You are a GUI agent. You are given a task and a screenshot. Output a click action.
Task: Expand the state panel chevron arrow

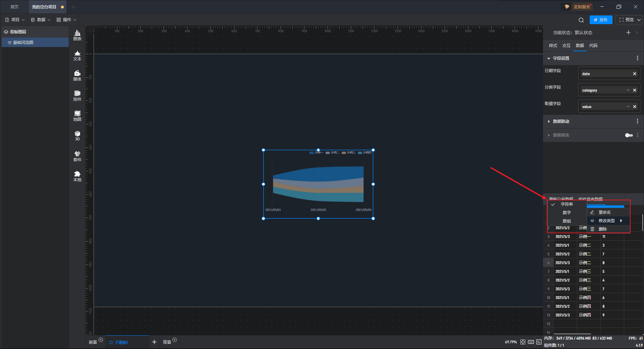click(637, 33)
